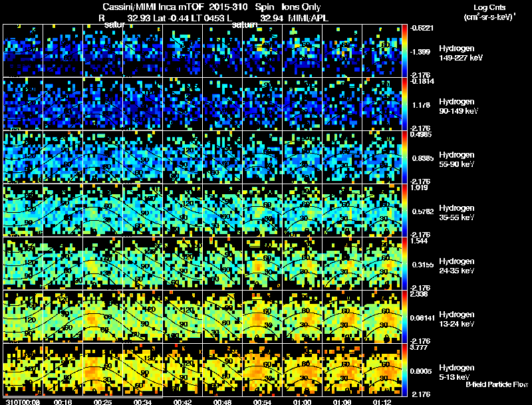Select the 00:25 time label
Screen dimensions: 532x405
pyautogui.click(x=102, y=402)
